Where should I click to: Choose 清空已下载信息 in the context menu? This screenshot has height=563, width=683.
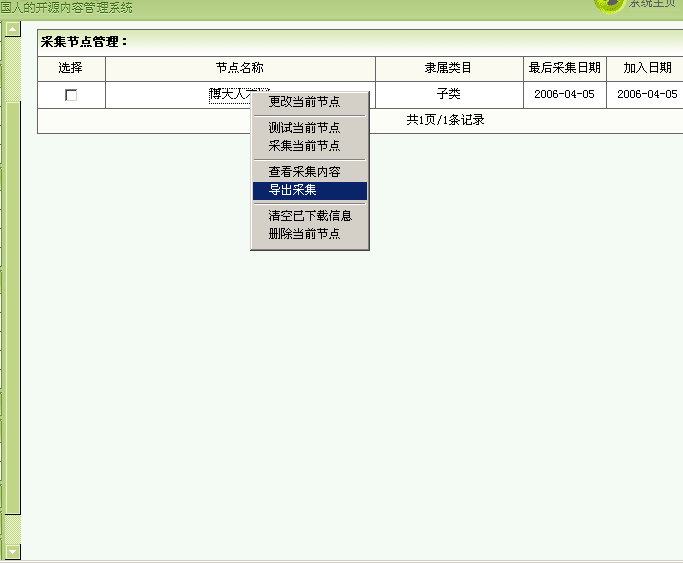coord(310,215)
